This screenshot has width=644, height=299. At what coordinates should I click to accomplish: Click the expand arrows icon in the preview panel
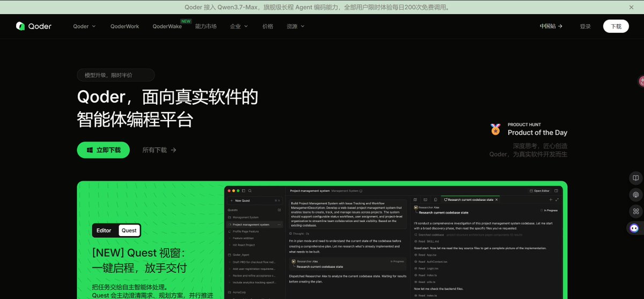pyautogui.click(x=557, y=199)
